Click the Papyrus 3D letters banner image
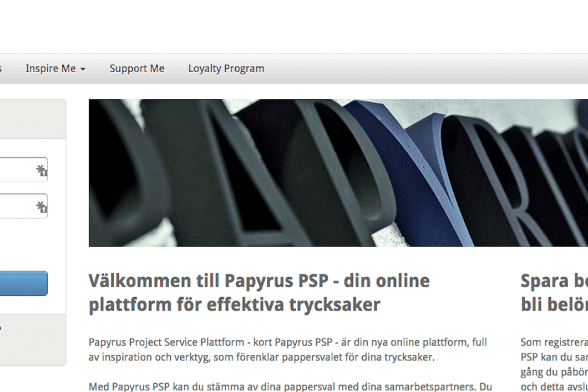 [338, 173]
